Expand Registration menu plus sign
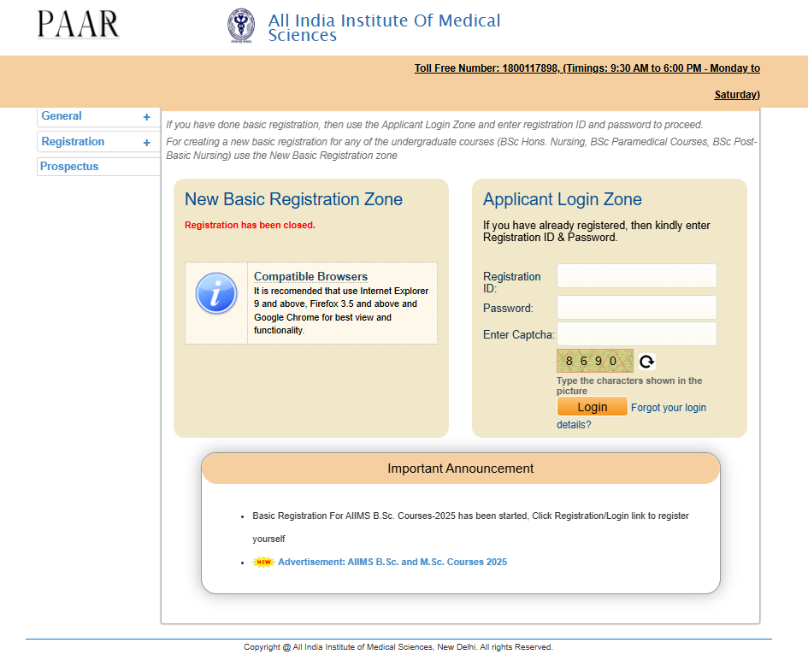 coord(146,143)
